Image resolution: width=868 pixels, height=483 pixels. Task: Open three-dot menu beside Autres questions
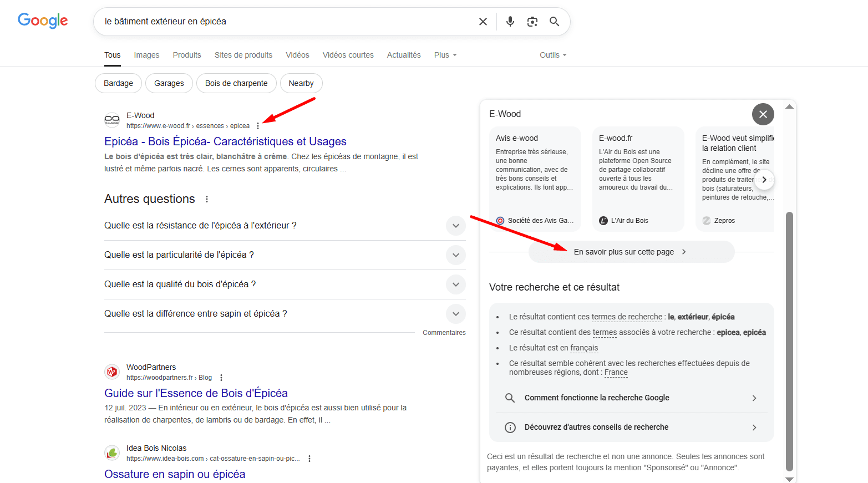pyautogui.click(x=207, y=199)
